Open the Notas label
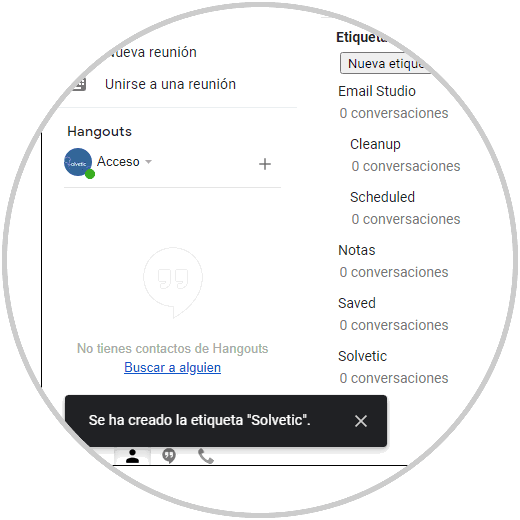 pos(357,250)
